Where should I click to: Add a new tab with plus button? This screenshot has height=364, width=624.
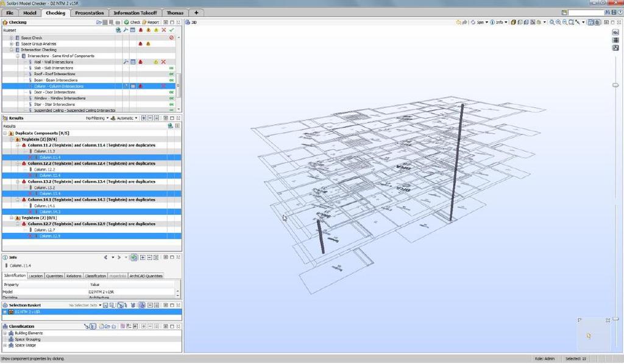click(196, 13)
